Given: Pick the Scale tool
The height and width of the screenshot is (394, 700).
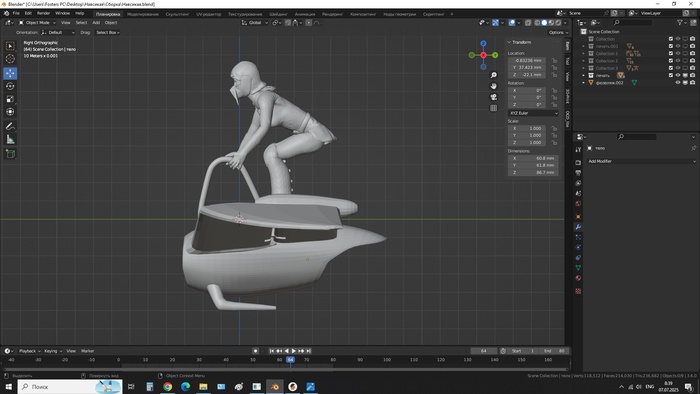Looking at the screenshot, I should coord(10,99).
